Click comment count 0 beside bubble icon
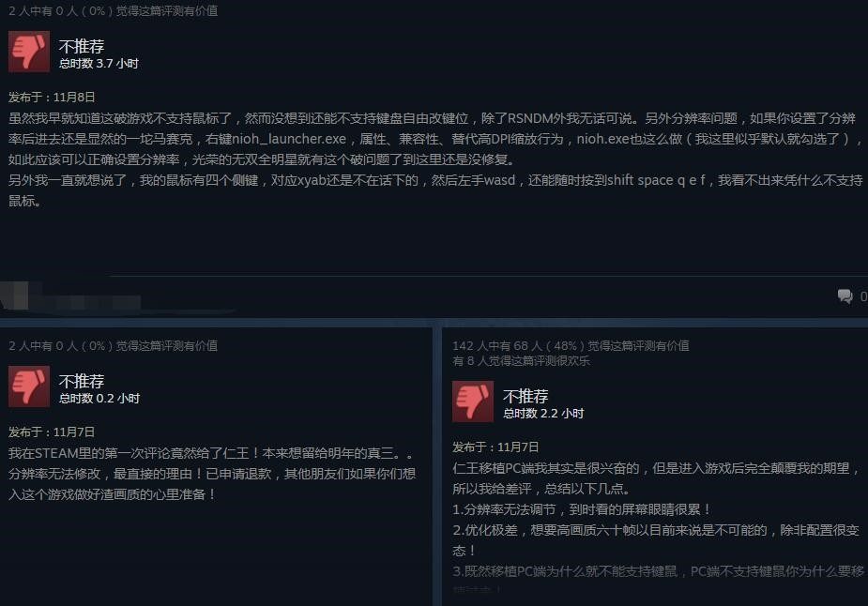 863,297
